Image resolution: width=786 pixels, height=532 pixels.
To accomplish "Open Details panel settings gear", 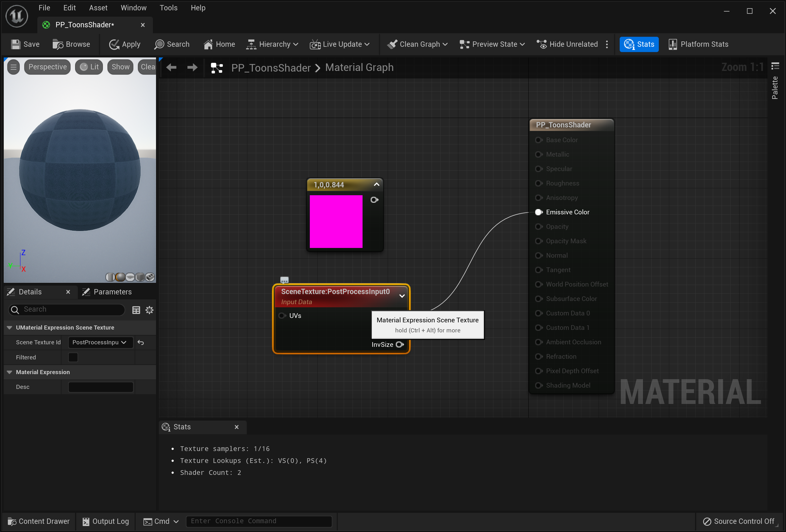I will (149, 310).
